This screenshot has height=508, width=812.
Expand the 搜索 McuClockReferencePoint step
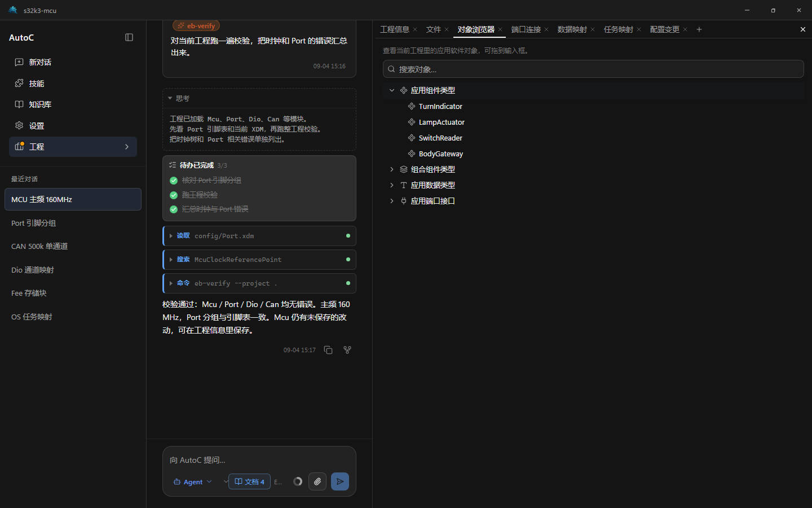[x=259, y=260]
